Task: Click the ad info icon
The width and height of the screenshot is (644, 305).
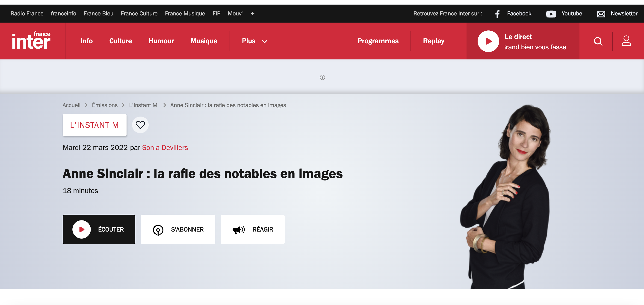Action: tap(322, 77)
